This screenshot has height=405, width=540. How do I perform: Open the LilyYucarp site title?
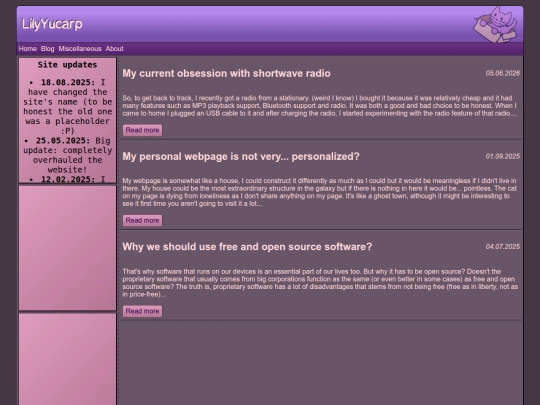52,24
